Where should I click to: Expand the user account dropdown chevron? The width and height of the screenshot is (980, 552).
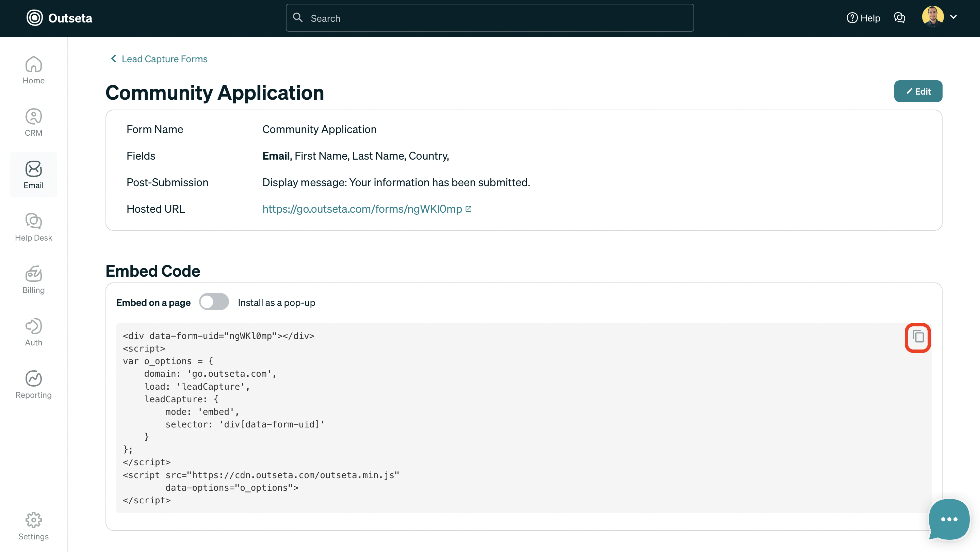[x=953, y=17]
